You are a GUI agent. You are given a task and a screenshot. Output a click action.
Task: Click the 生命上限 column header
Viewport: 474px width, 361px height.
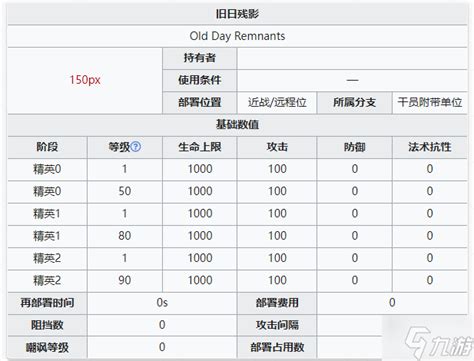[x=200, y=147]
